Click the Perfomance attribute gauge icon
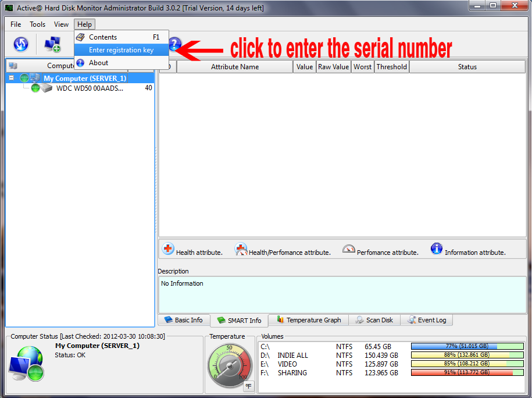This screenshot has height=398, width=532. (349, 249)
